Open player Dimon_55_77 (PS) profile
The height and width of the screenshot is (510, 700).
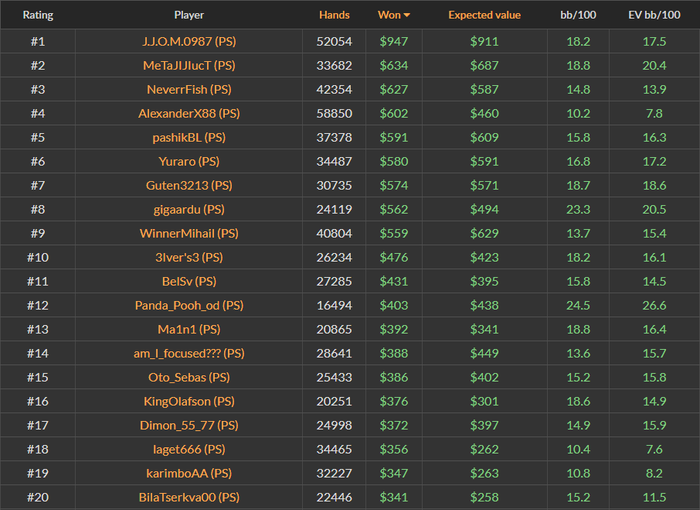click(x=189, y=426)
